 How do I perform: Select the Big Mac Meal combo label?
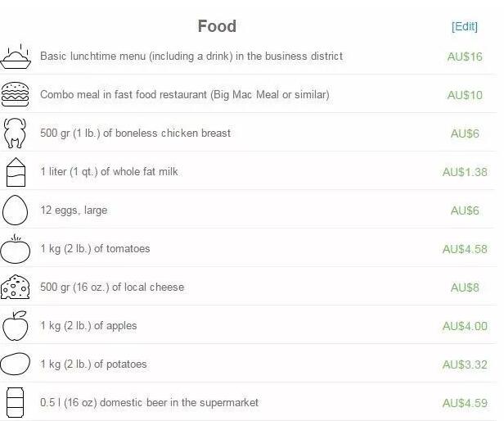point(184,95)
